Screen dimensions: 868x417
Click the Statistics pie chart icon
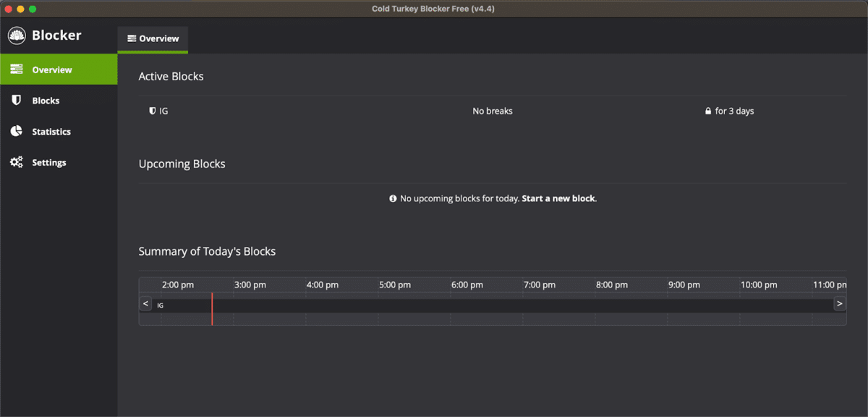click(x=16, y=131)
